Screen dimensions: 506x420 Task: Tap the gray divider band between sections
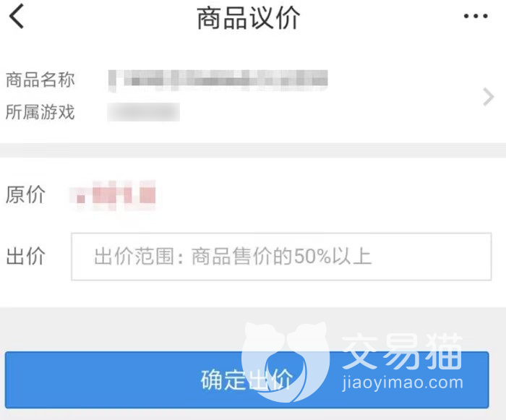(x=253, y=150)
